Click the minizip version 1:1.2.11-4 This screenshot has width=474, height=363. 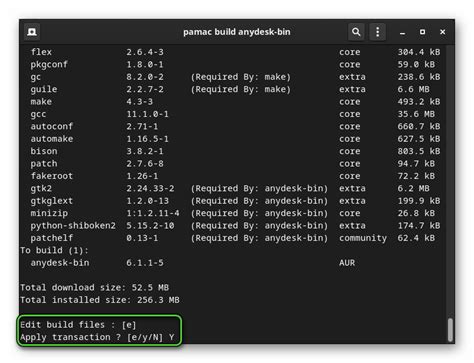click(153, 213)
